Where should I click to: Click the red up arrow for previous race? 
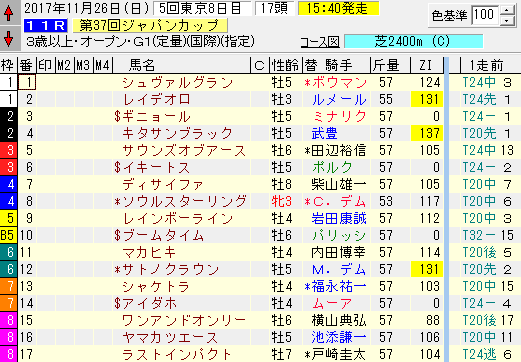pyautogui.click(x=9, y=13)
